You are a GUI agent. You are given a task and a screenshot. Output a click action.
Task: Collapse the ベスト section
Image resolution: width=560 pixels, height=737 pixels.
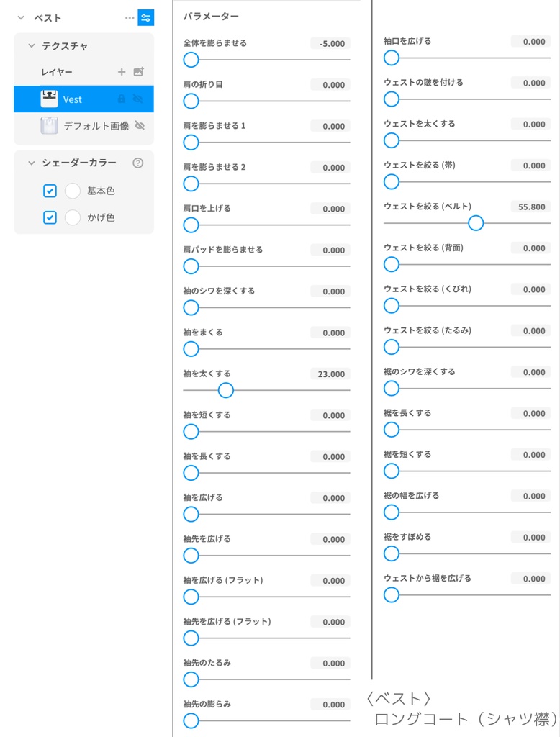pyautogui.click(x=20, y=17)
